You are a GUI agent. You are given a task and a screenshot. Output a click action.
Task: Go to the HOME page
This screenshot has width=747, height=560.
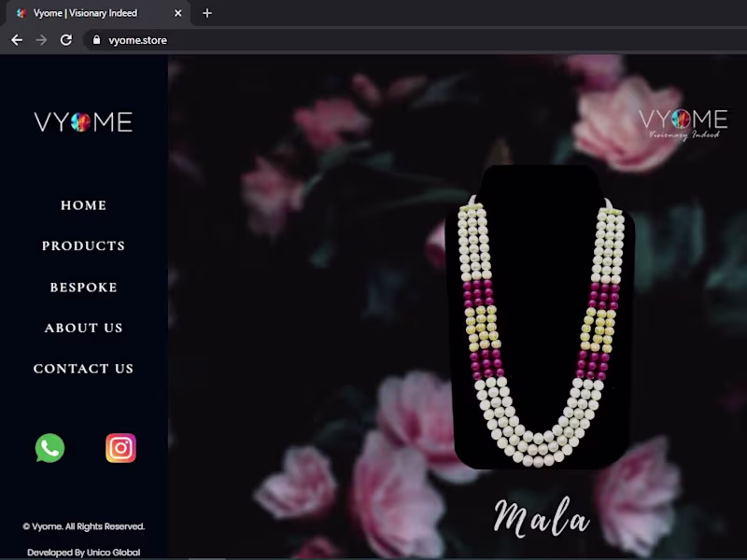coord(83,205)
